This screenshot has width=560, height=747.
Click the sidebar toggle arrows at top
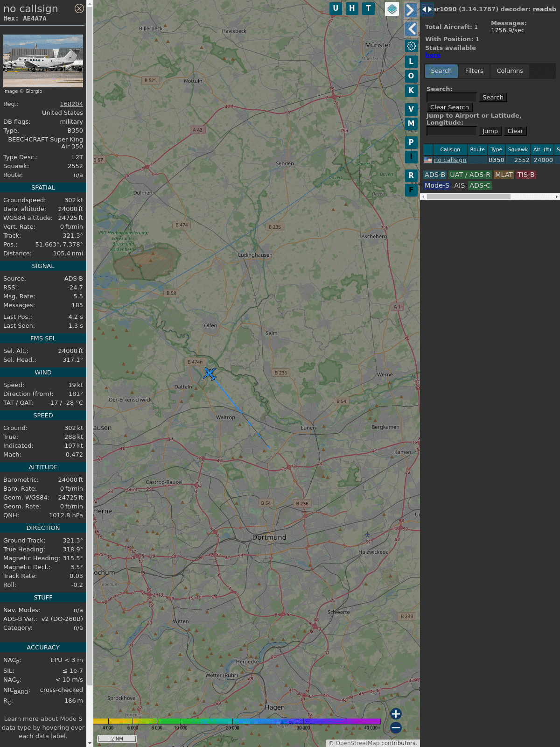coord(427,9)
